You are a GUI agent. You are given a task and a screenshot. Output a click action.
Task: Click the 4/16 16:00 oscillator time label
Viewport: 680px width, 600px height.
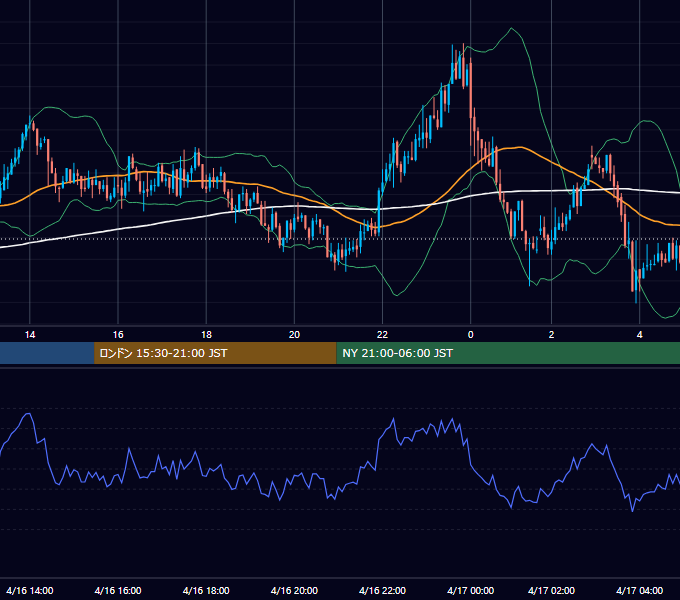[118, 591]
